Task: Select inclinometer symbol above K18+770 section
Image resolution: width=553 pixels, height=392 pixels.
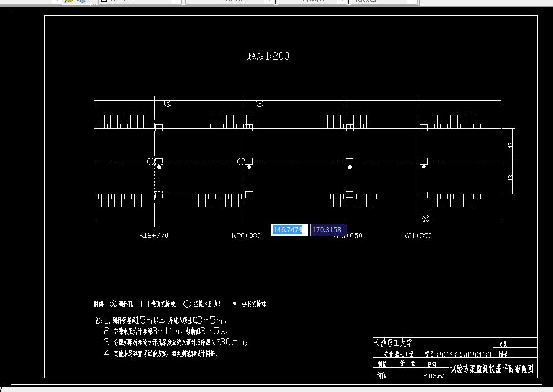Action: (x=168, y=103)
